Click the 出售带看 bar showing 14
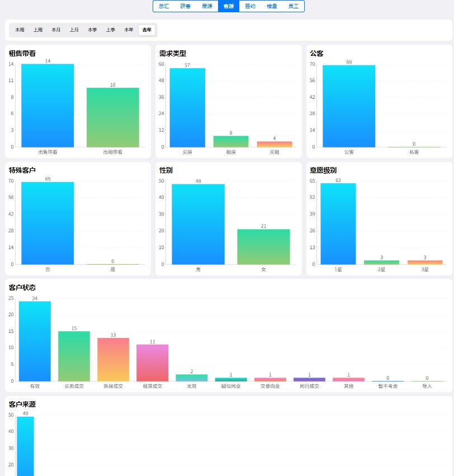This screenshot has height=476, width=454. (48, 106)
